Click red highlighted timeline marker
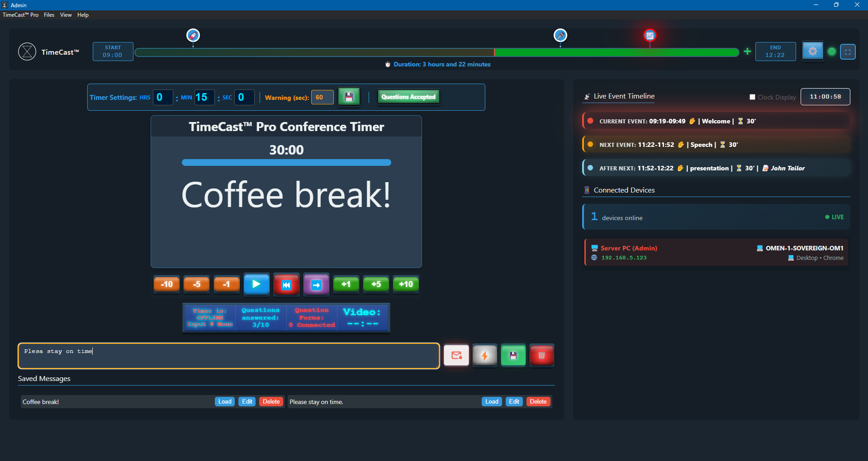This screenshot has height=461, width=868. tap(650, 35)
